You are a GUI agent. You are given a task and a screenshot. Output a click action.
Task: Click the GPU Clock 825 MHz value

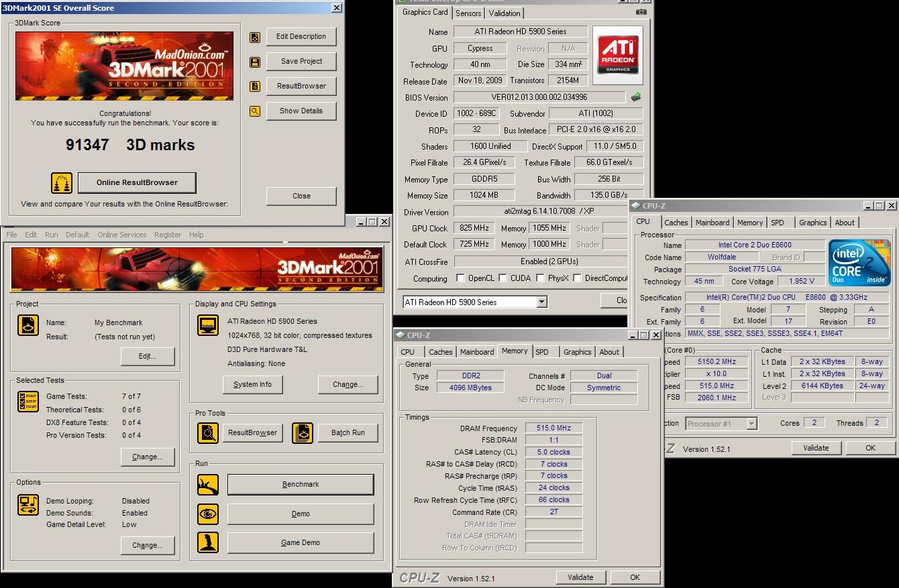point(475,228)
